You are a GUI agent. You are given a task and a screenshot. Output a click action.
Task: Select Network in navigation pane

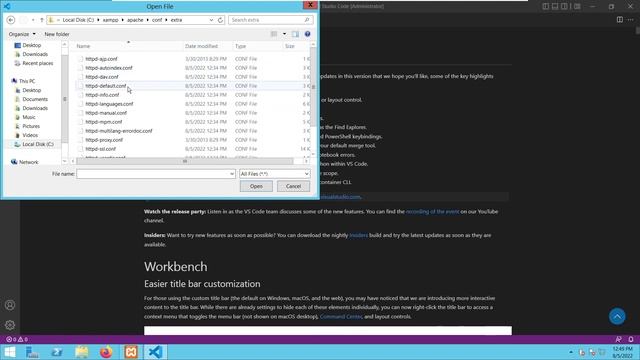(x=29, y=162)
